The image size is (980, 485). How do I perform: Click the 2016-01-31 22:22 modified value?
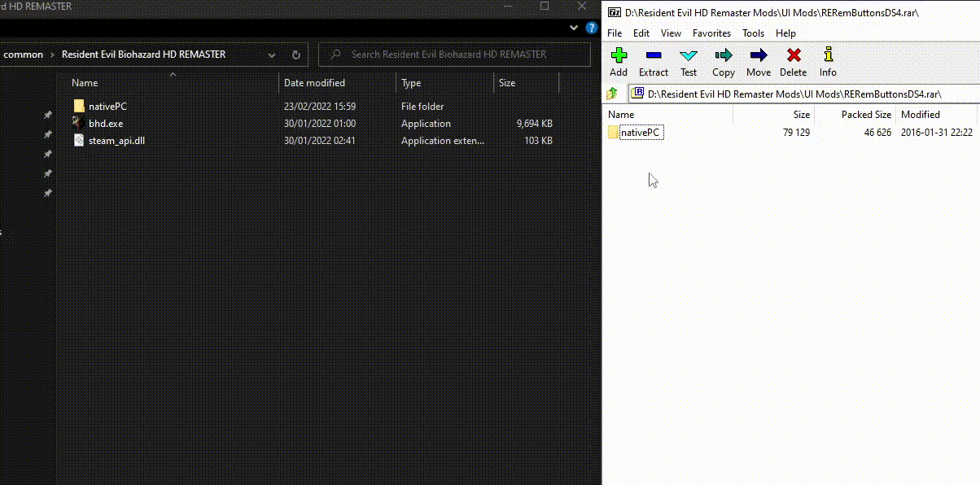click(x=937, y=132)
